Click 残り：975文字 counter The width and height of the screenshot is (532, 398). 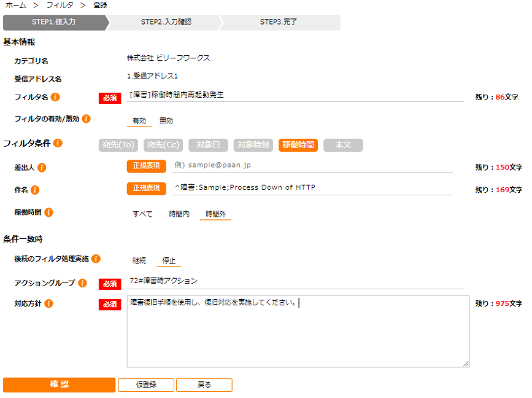498,303
